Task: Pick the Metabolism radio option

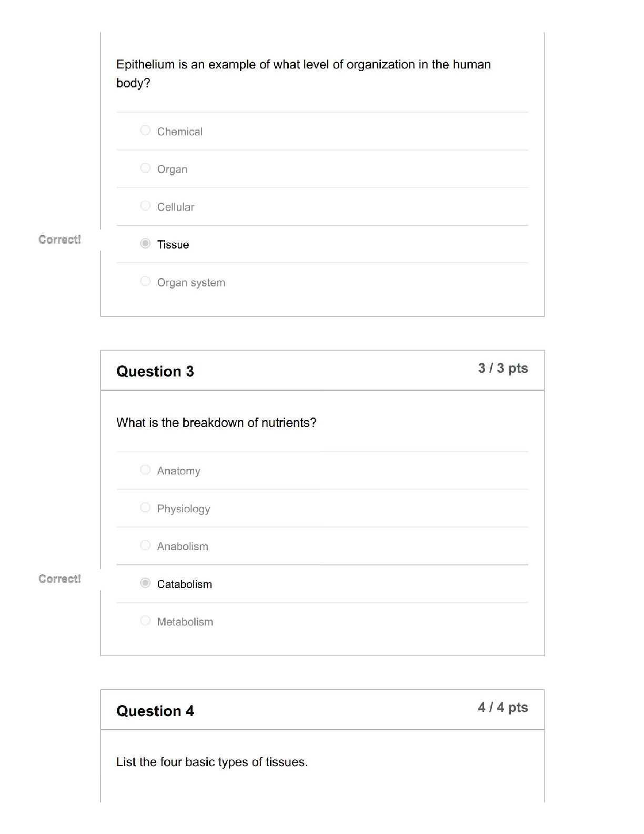Action: pyautogui.click(x=146, y=621)
